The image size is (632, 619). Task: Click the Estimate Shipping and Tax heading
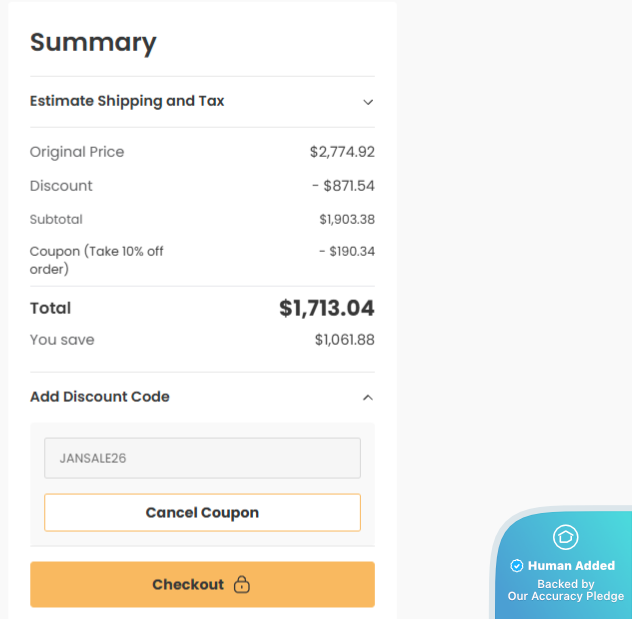point(127,101)
